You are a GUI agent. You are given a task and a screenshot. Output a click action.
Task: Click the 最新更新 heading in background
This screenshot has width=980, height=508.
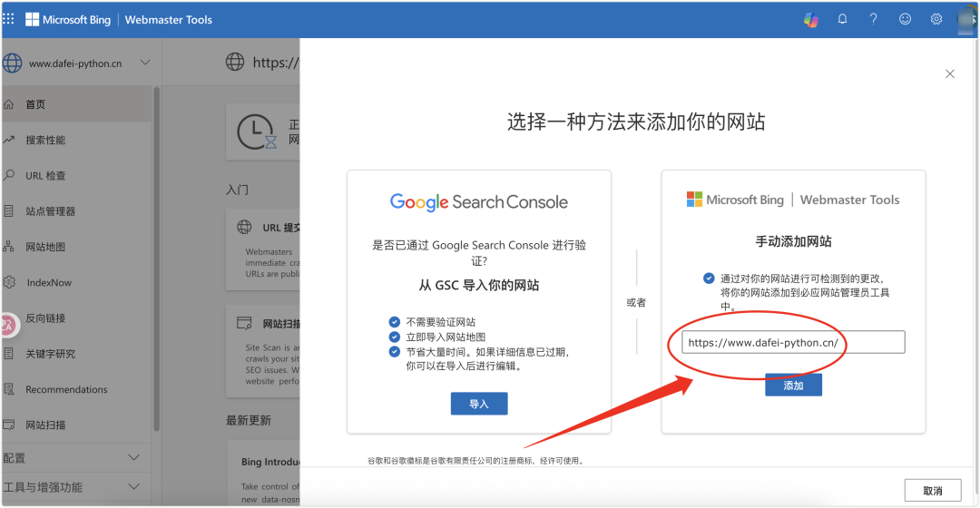(248, 421)
